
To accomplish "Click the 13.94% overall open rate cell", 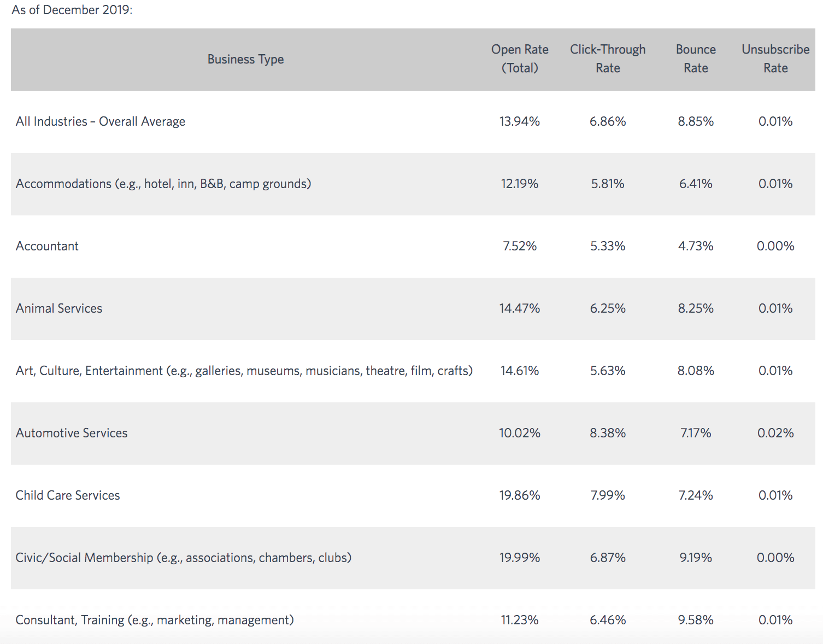I will pos(520,121).
